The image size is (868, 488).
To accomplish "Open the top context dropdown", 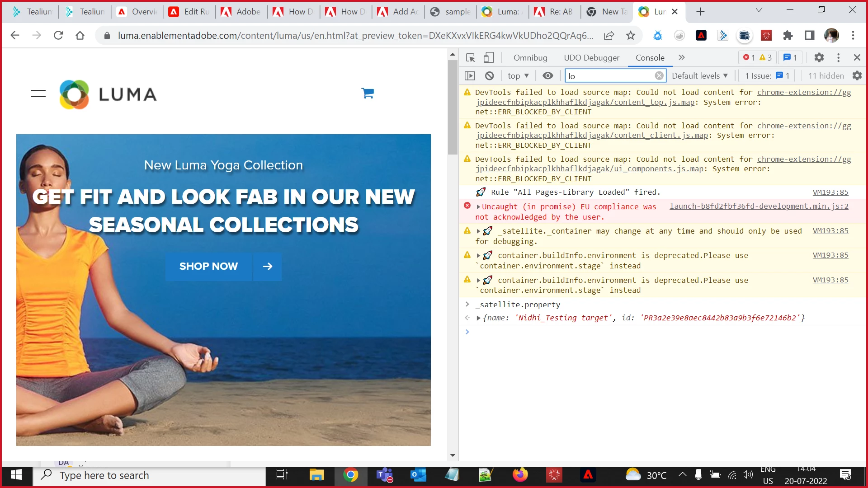I will tap(518, 76).
